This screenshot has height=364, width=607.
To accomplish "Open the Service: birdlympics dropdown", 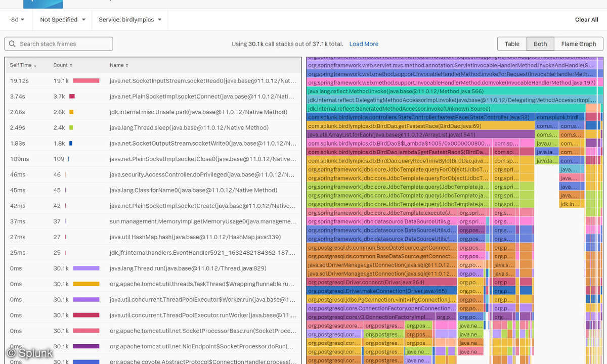I will click(x=130, y=20).
